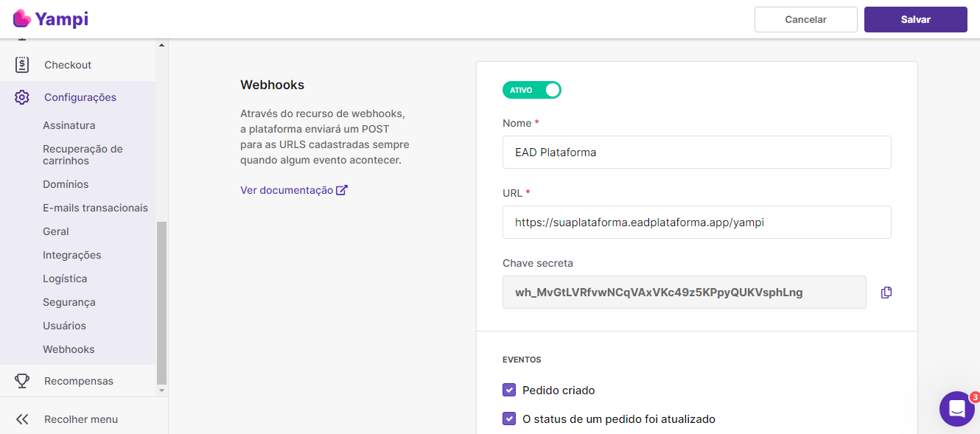Click the Webhooks section heading
Viewport: 980px width, 434px height.
(272, 85)
